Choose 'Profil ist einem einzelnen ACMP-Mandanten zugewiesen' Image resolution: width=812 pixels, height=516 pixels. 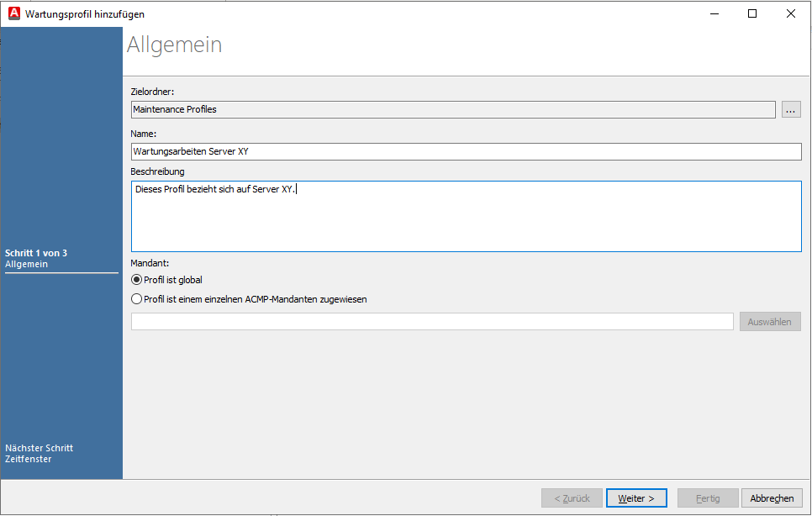(137, 298)
